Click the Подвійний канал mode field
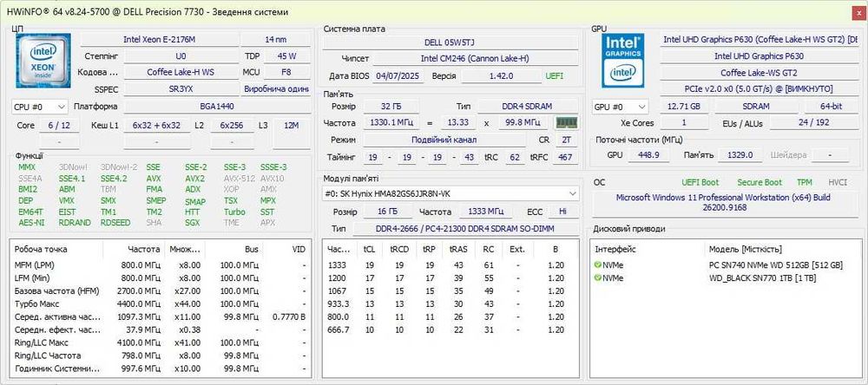Screen dimensions: 868x385 click(445, 140)
